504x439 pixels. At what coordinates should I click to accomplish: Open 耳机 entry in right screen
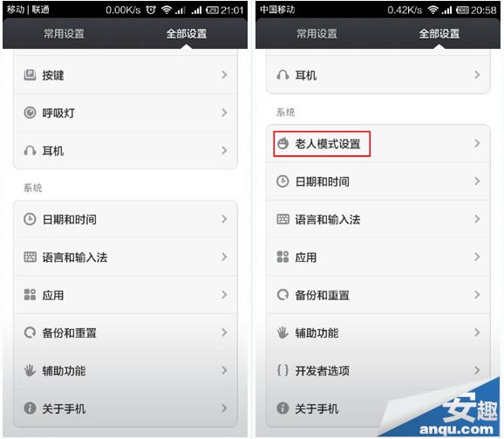(x=378, y=75)
